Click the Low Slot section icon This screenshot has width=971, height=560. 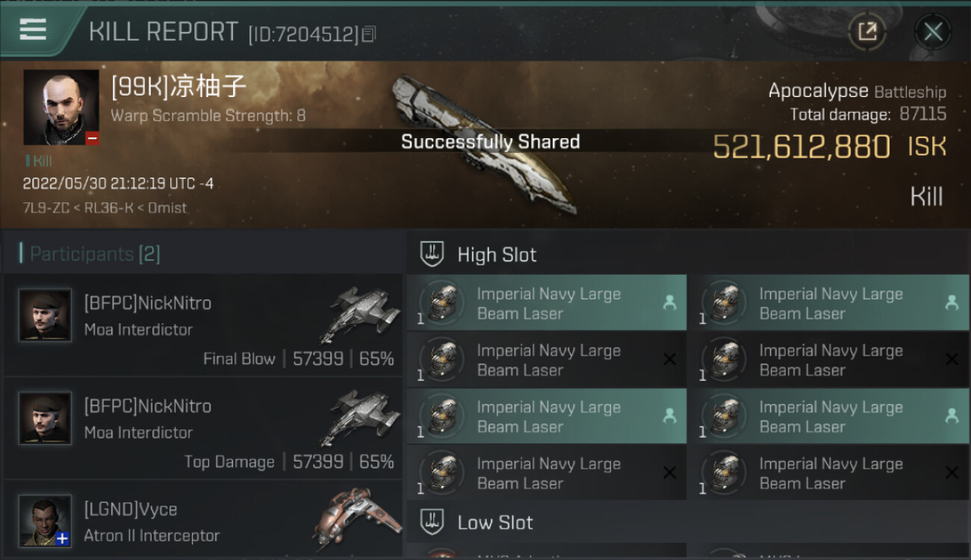[x=432, y=522]
